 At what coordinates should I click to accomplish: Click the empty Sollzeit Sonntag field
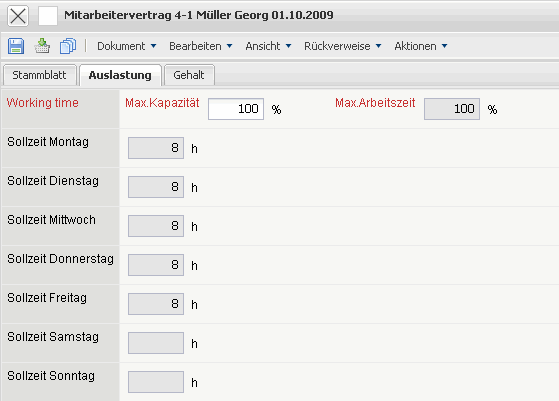[156, 382]
